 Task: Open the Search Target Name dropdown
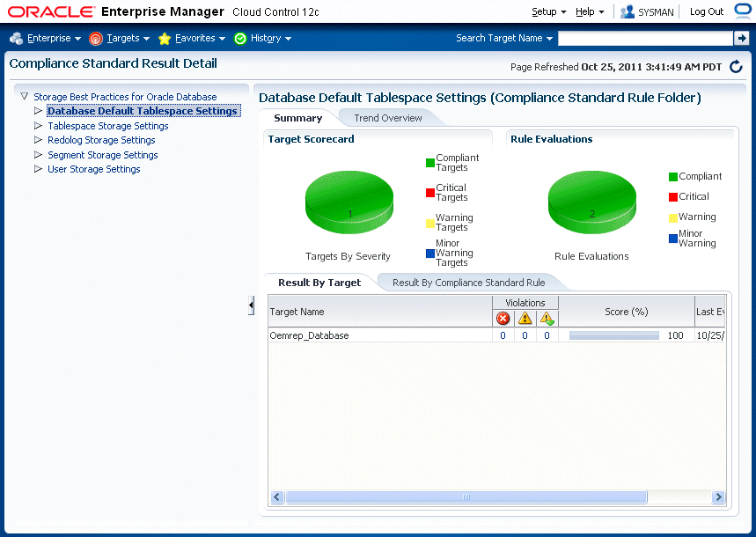click(x=504, y=38)
